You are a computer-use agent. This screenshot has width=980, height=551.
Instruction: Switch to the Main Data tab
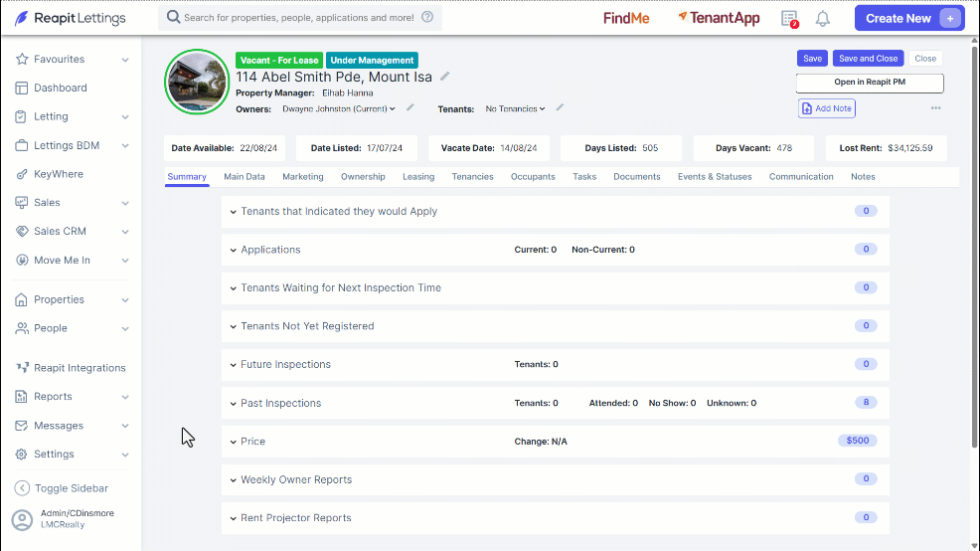tap(245, 177)
